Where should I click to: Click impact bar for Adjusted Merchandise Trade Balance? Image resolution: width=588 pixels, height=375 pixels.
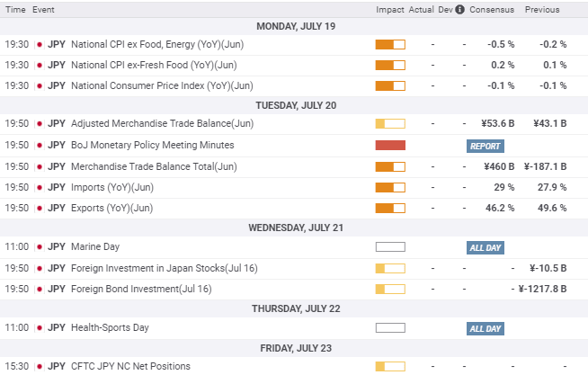point(389,124)
